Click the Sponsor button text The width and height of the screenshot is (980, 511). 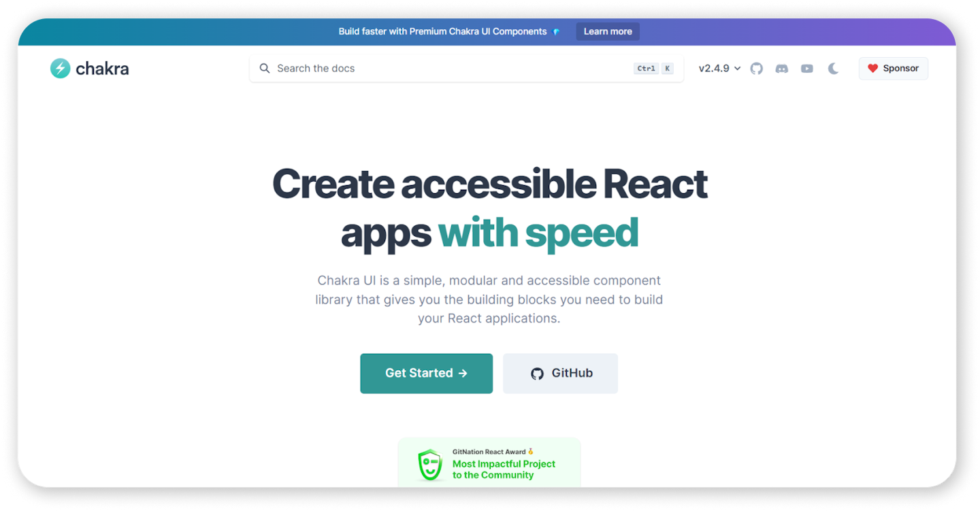click(900, 68)
